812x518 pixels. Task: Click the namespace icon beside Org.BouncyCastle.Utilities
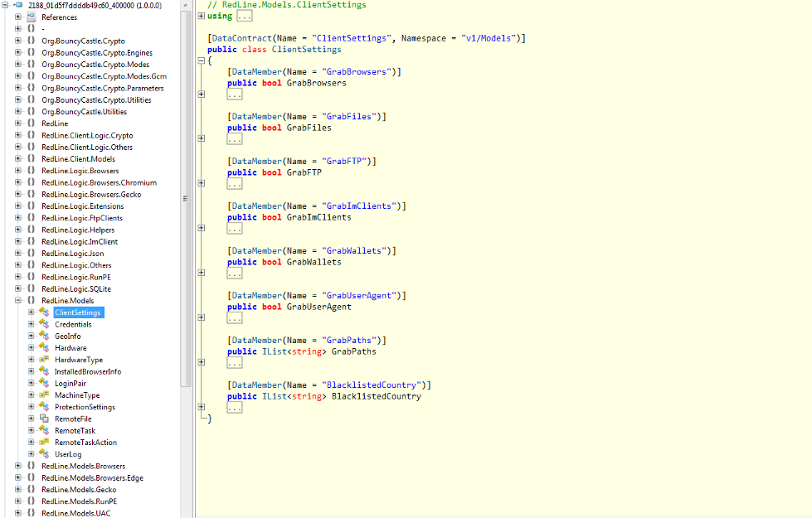coord(31,111)
